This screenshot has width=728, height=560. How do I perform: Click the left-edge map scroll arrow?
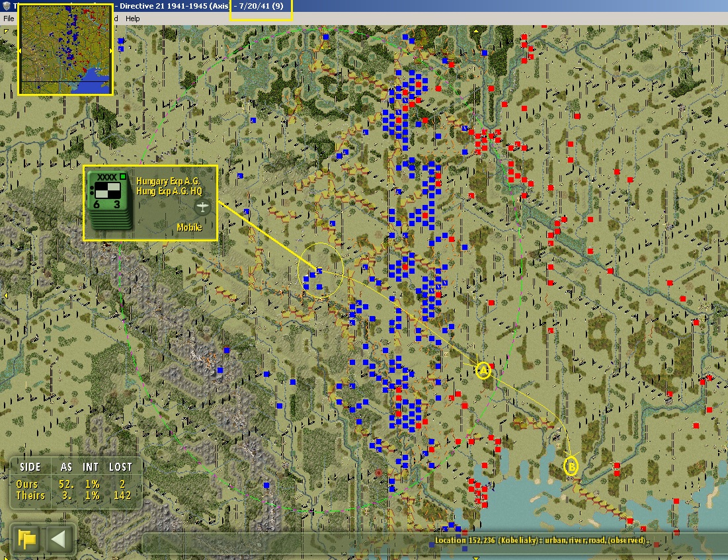click(5, 296)
